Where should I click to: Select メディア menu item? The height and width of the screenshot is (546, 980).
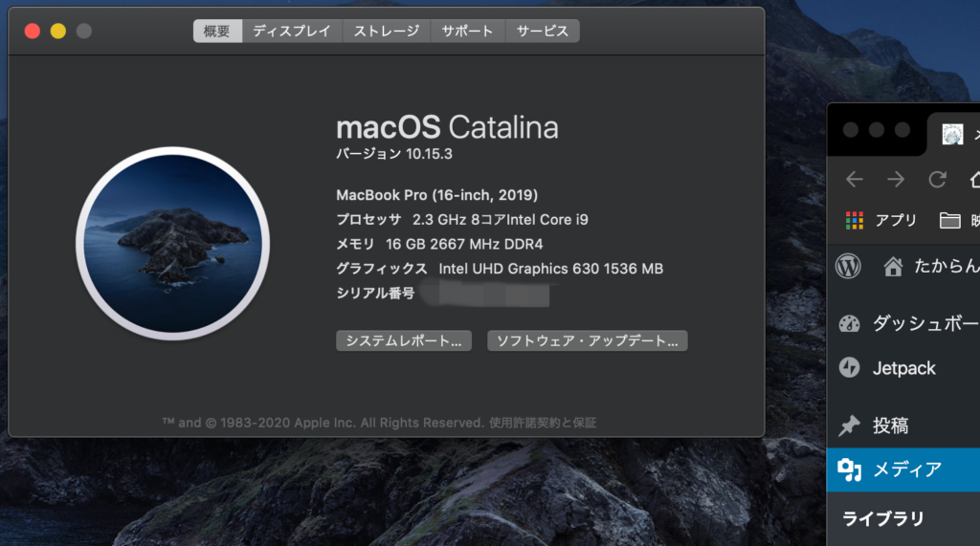coord(903,470)
